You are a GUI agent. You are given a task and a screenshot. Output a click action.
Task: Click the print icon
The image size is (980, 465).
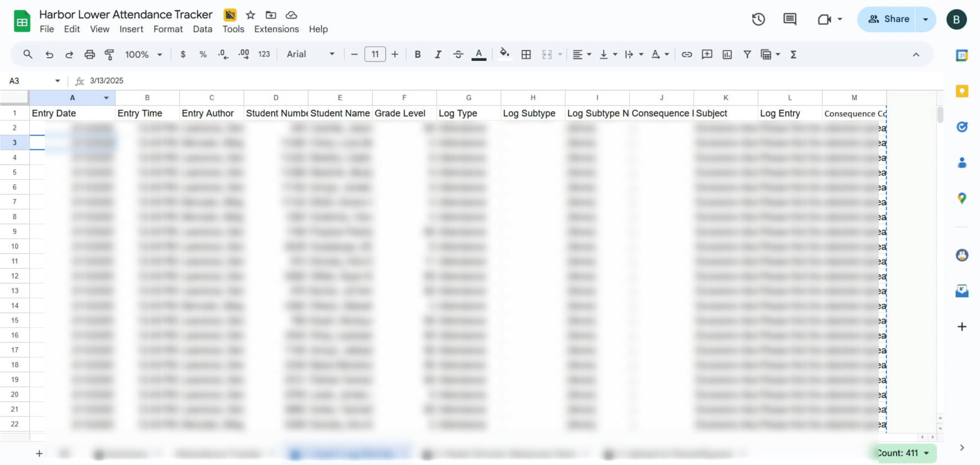89,54
